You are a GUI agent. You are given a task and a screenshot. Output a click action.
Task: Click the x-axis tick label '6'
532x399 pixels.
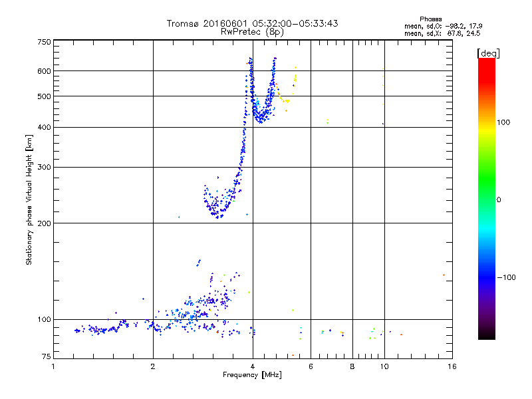point(311,366)
